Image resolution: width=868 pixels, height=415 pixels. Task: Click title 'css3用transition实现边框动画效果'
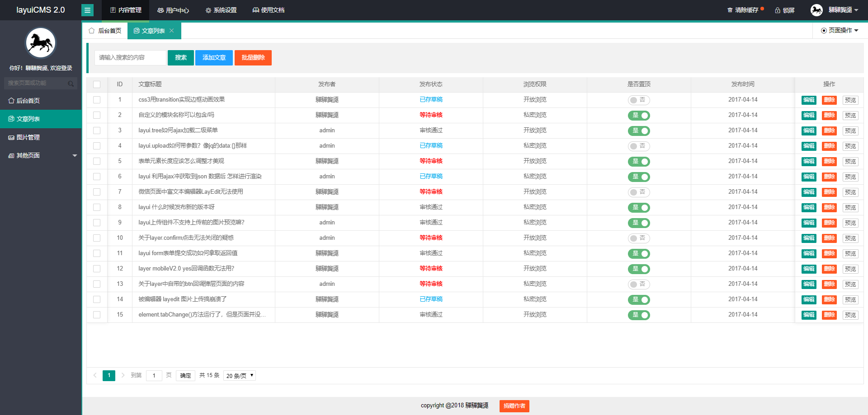click(x=182, y=100)
